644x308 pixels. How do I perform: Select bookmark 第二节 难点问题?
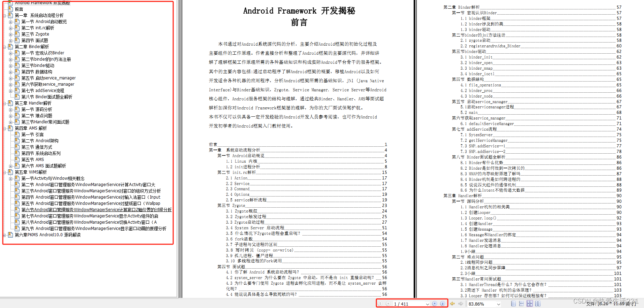pos(37,116)
